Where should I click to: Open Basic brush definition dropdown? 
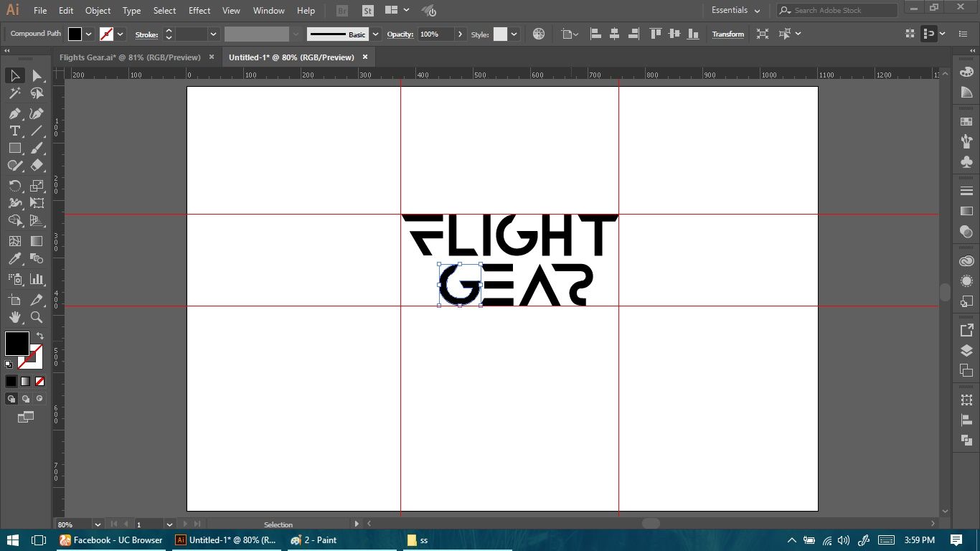pyautogui.click(x=375, y=34)
